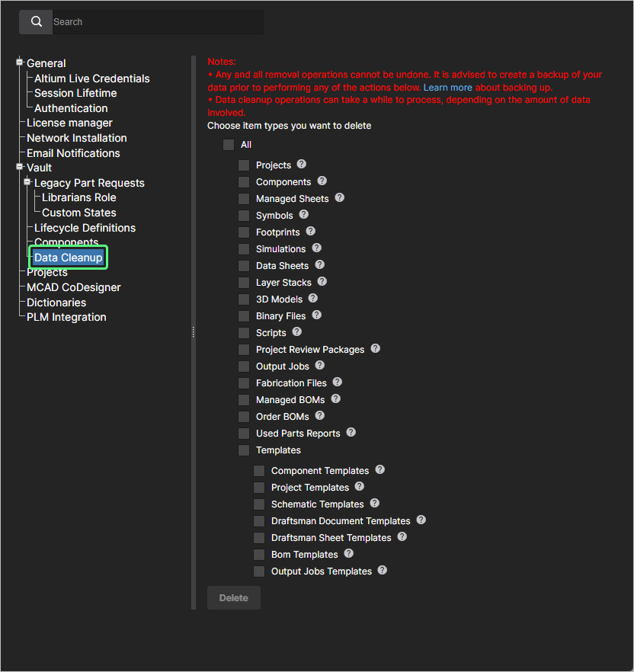634x672 pixels.
Task: Open License manager in the tree
Action: (x=69, y=123)
